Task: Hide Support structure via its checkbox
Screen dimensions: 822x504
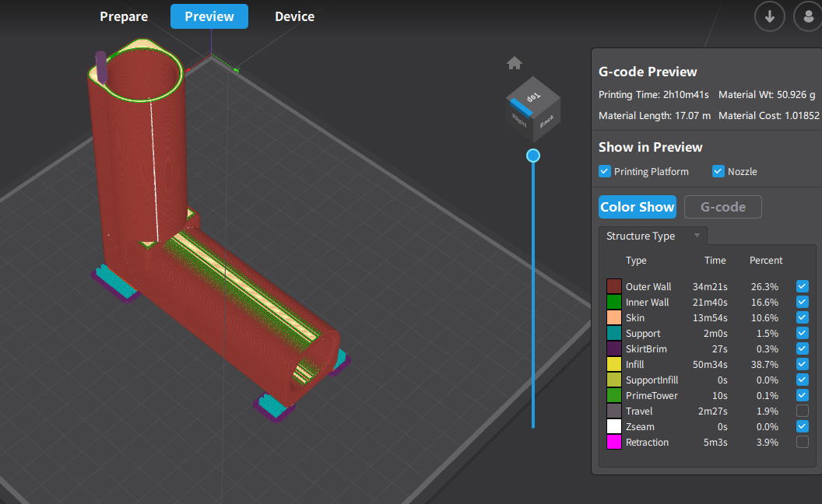Action: click(x=802, y=333)
